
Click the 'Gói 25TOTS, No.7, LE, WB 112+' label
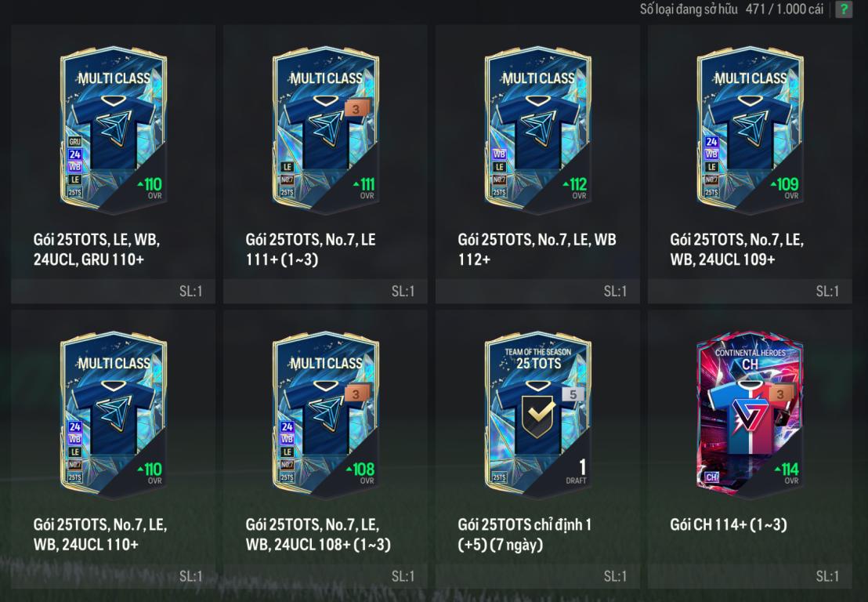537,249
